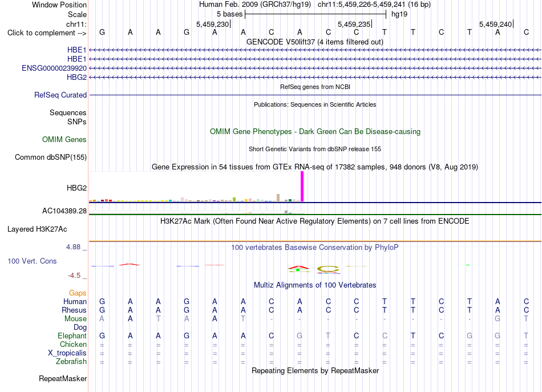Select the Human alignment row label

tap(75, 301)
